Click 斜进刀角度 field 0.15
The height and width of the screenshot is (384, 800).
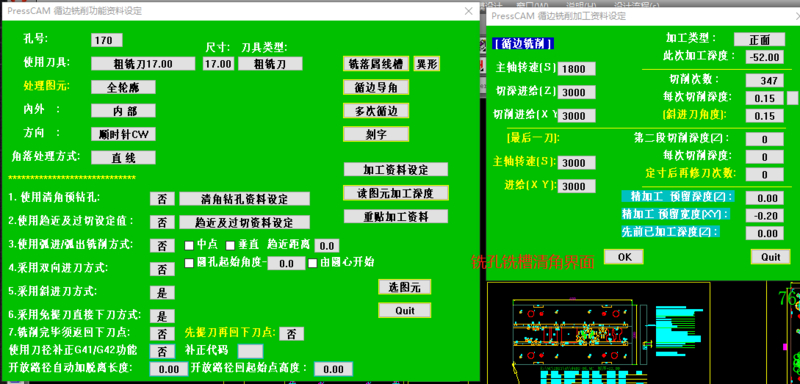(x=765, y=116)
